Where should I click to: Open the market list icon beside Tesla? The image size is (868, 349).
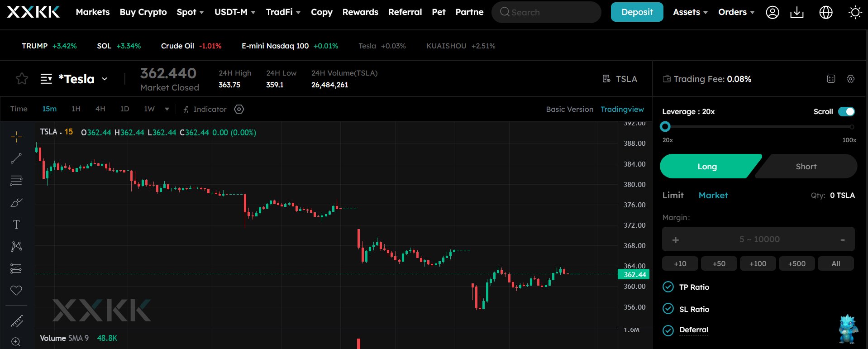[46, 79]
